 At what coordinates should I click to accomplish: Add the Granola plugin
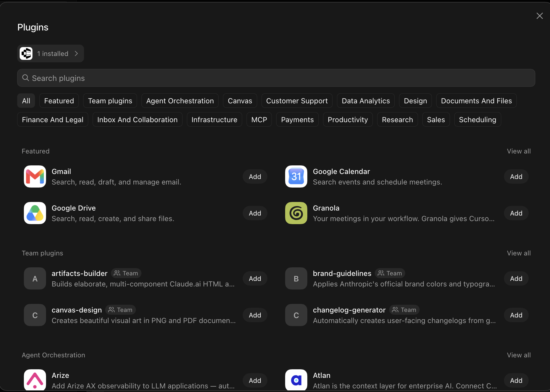click(x=516, y=213)
